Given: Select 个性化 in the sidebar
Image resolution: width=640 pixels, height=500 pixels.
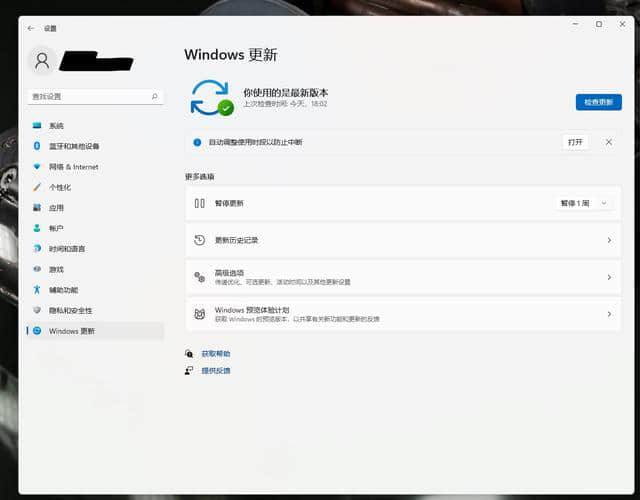Looking at the screenshot, I should (x=96, y=187).
